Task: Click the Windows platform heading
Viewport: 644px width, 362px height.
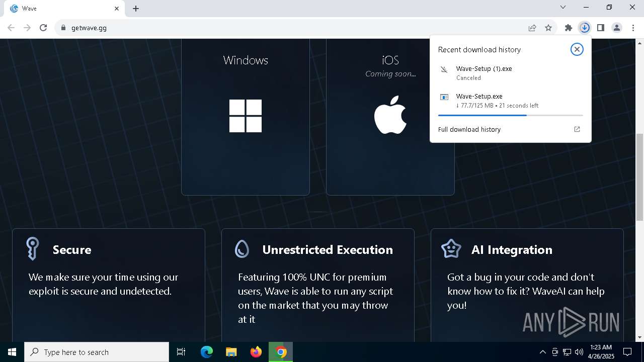Action: 246,60
